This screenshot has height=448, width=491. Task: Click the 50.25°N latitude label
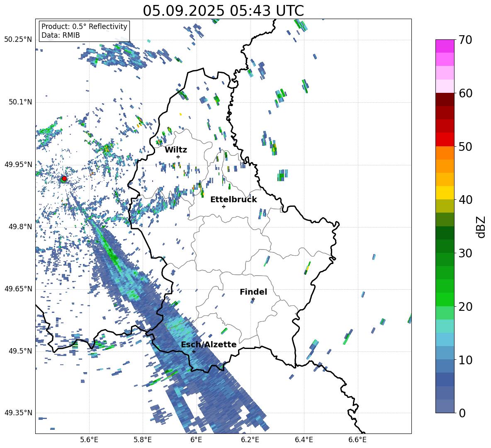(x=18, y=40)
